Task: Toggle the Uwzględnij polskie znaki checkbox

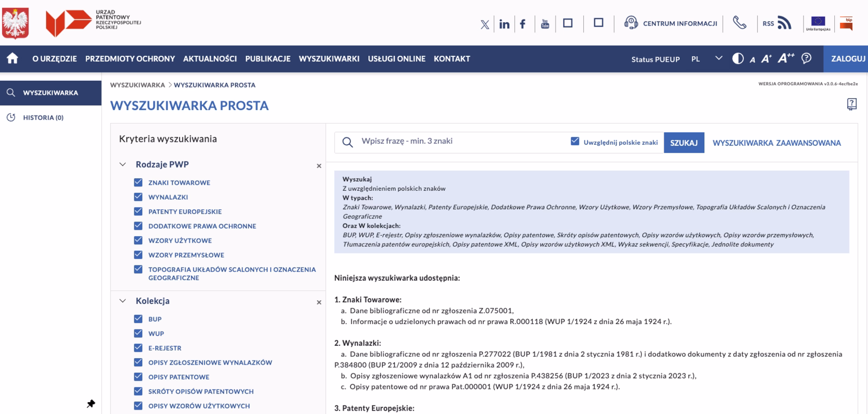Action: click(575, 141)
